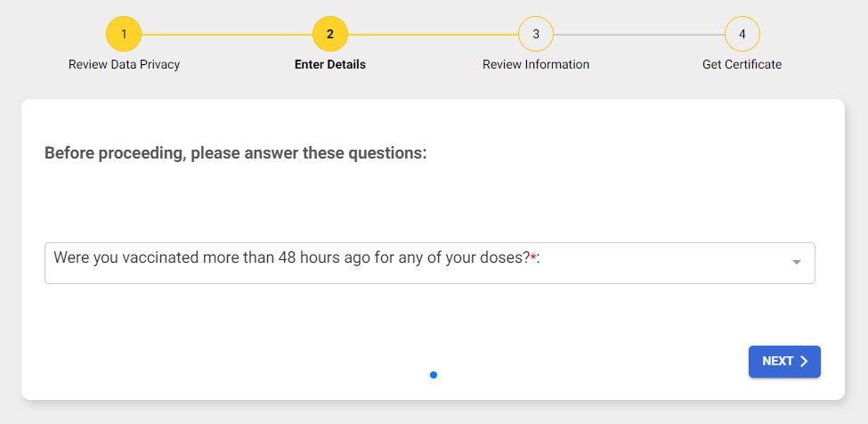This screenshot has height=424, width=868.
Task: Click the red required asterisk marker
Action: click(533, 258)
